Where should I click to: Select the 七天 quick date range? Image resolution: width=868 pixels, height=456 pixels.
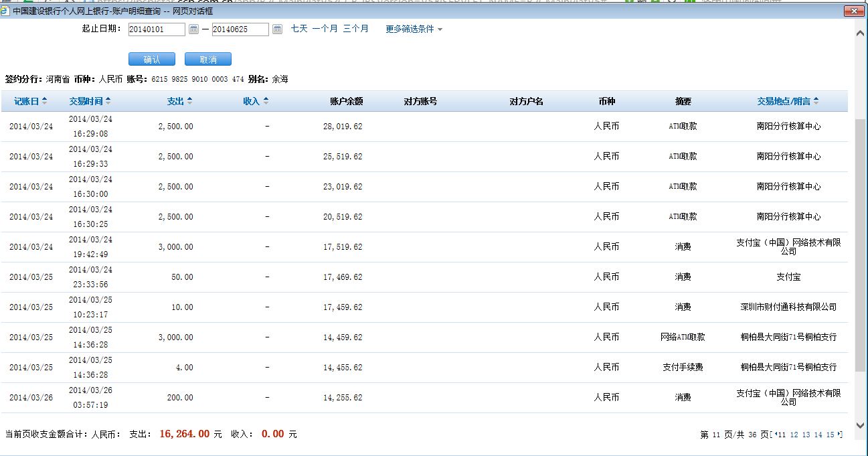pos(299,29)
